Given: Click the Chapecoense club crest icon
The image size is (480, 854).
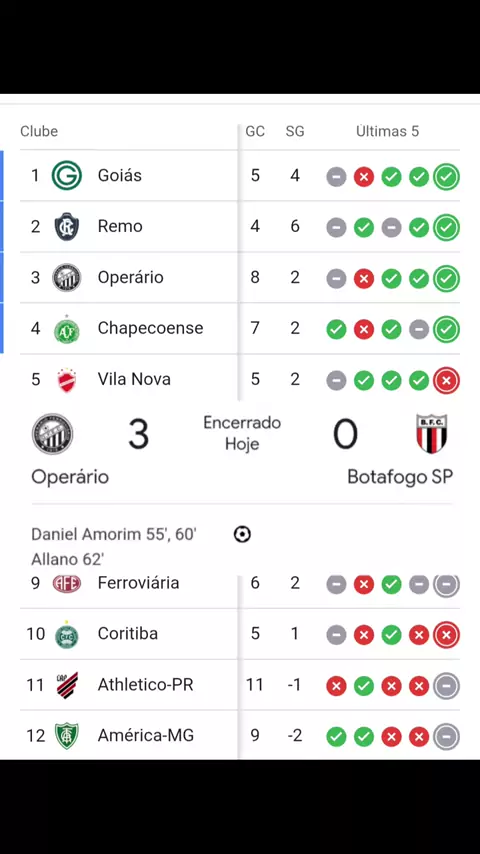Looking at the screenshot, I should pos(66,330).
